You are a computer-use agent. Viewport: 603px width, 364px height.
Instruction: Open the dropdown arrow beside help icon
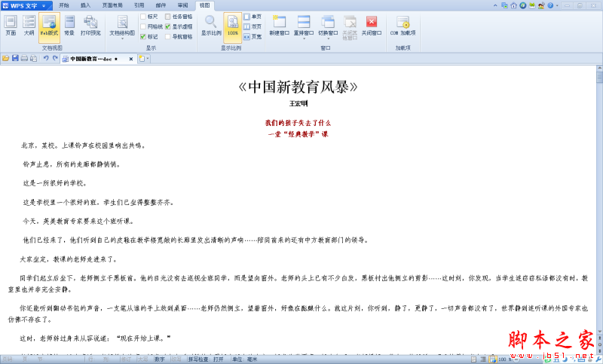coord(557,6)
